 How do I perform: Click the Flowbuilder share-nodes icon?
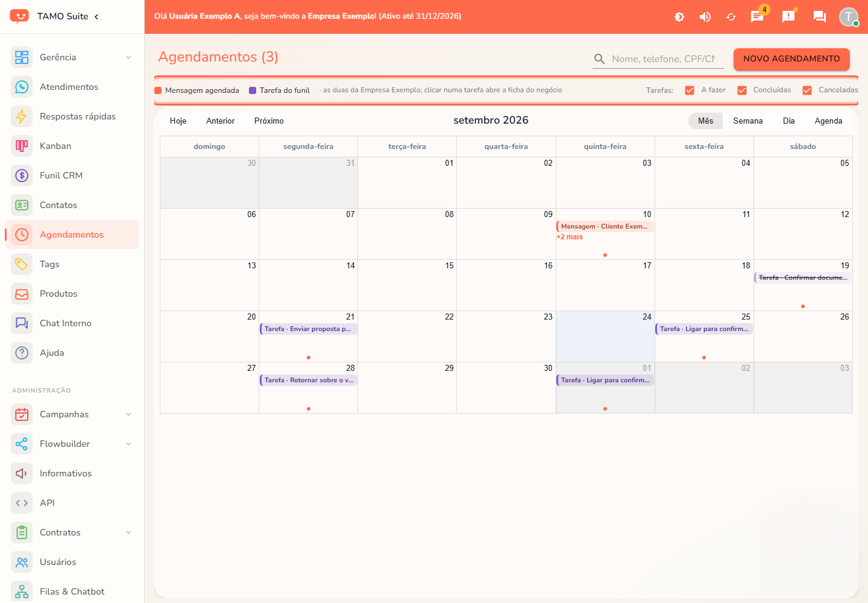tap(22, 444)
